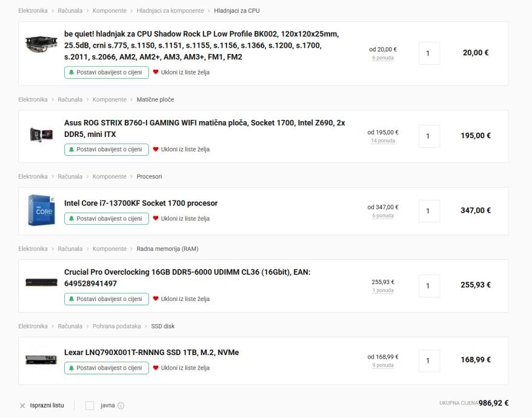Click quantity field for be quiet! cooler
This screenshot has height=418, width=532.
pyautogui.click(x=429, y=53)
